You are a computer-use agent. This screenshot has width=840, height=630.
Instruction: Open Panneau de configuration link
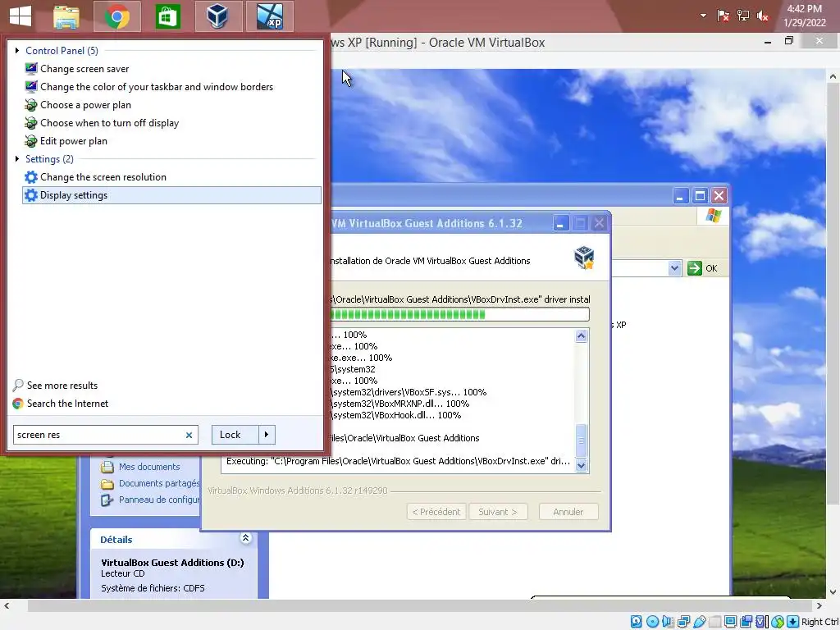pyautogui.click(x=159, y=500)
